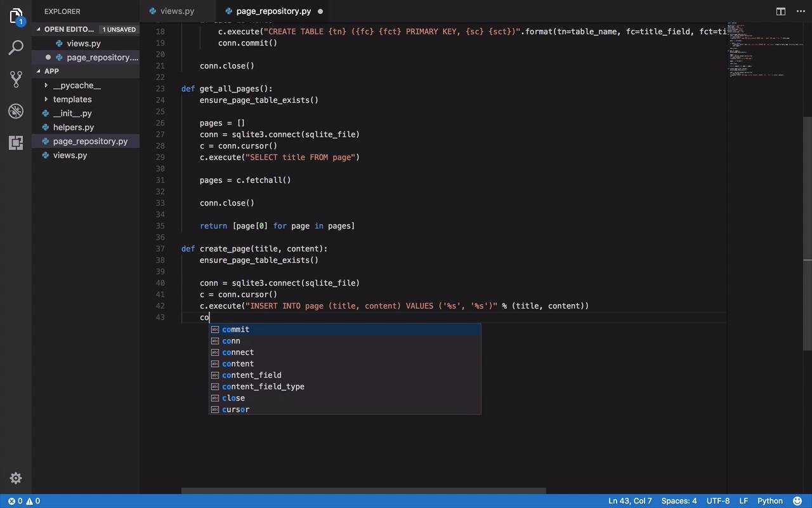812x508 pixels.
Task: Switch to the page_repository.py tab
Action: pyautogui.click(x=273, y=11)
